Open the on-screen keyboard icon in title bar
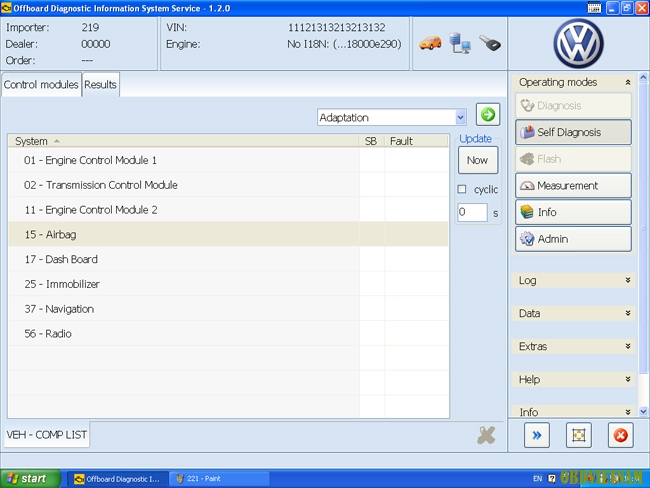The image size is (650, 488). click(x=594, y=8)
